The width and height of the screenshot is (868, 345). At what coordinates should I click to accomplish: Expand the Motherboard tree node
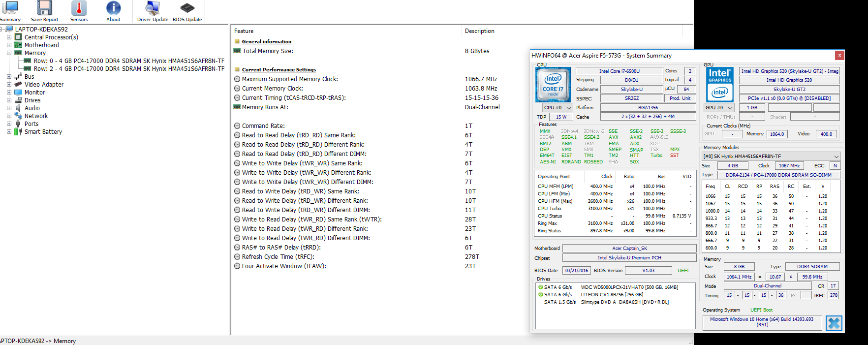coord(9,45)
